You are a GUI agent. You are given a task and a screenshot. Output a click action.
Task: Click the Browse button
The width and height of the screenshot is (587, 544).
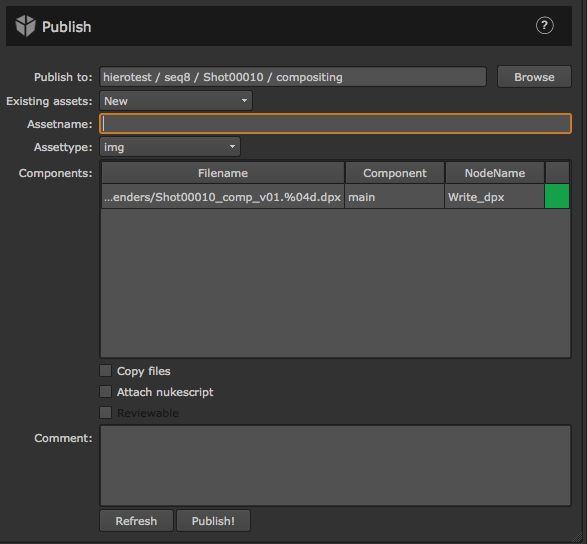click(534, 77)
